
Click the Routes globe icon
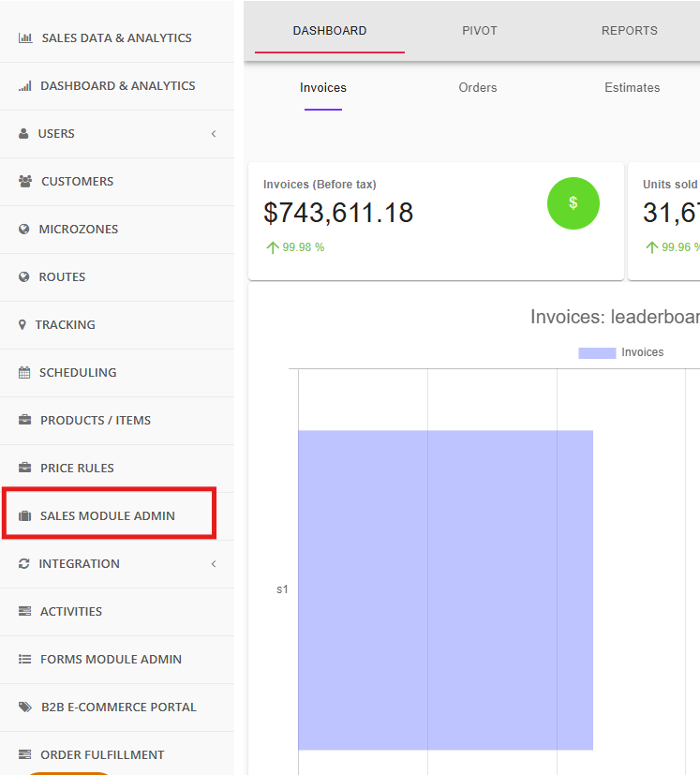23,276
